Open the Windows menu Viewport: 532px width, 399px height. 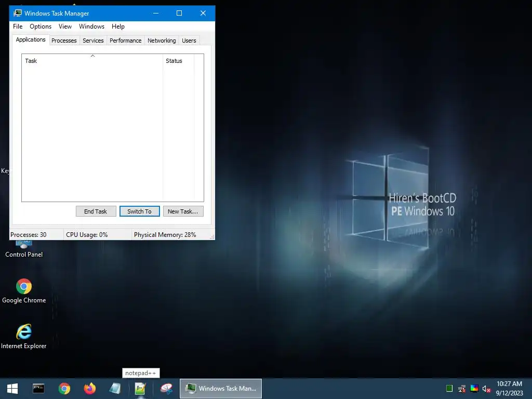pyautogui.click(x=91, y=26)
